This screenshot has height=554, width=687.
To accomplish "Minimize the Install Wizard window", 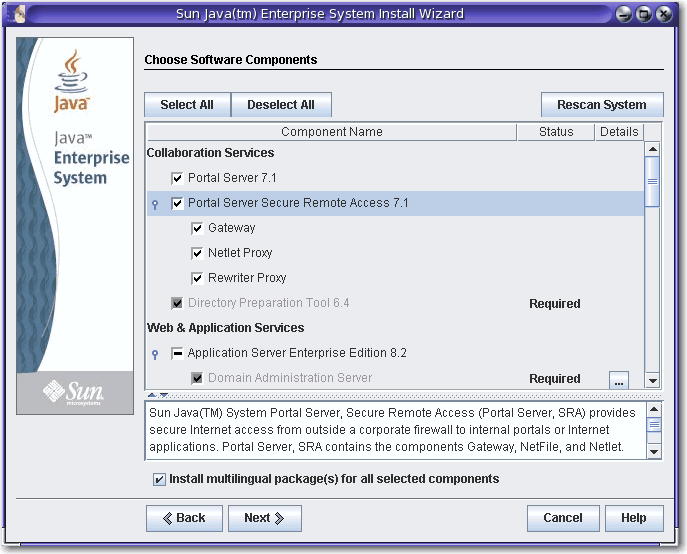I will pos(624,14).
